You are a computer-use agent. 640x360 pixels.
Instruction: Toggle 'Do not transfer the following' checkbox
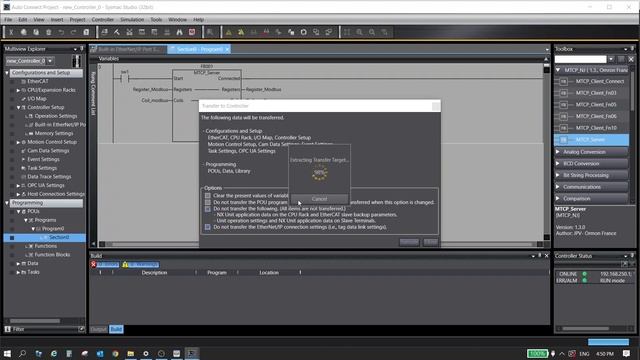(x=208, y=209)
